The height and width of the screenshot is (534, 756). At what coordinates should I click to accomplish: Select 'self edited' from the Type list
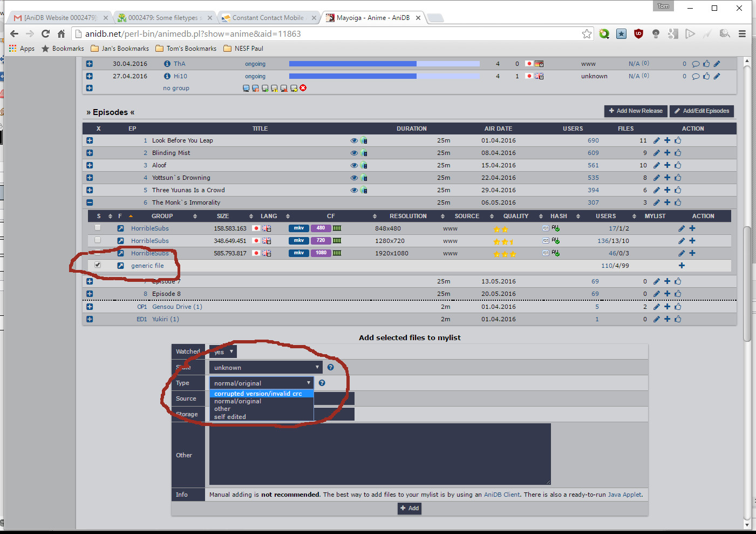pos(230,417)
